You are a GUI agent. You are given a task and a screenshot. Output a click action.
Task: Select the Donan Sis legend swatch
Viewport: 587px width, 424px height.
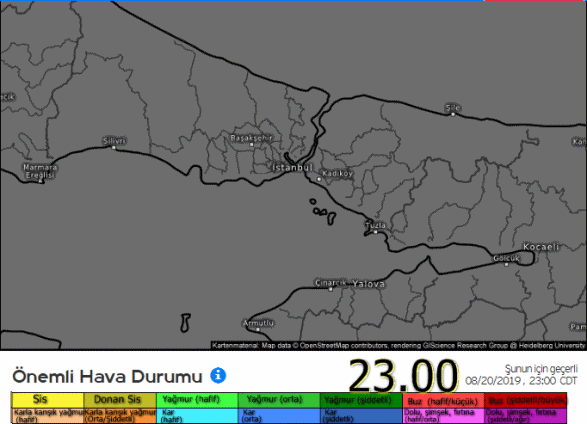tap(120, 400)
